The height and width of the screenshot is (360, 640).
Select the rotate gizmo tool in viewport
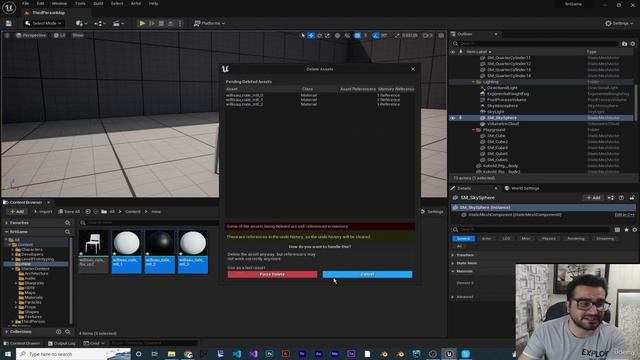pyautogui.click(x=319, y=36)
